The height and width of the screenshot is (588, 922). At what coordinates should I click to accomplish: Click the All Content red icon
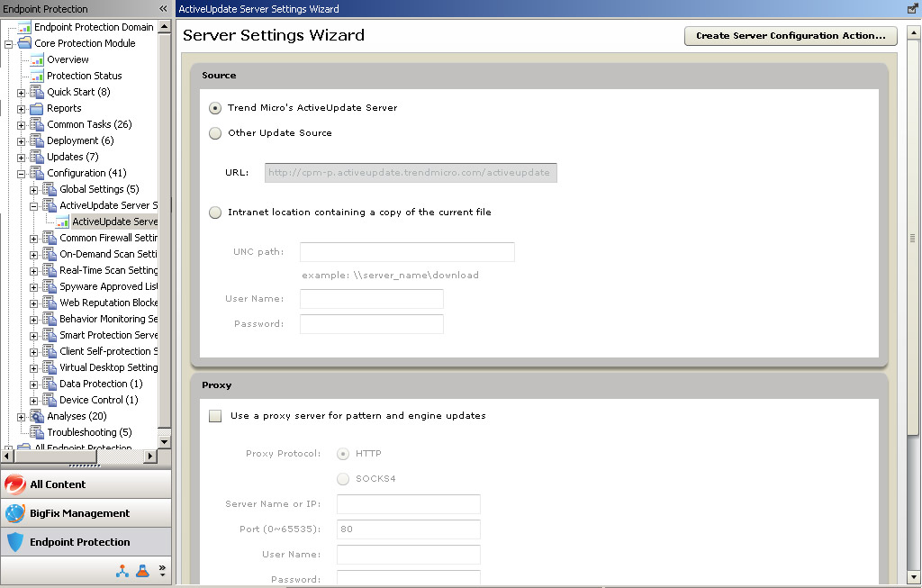15,484
